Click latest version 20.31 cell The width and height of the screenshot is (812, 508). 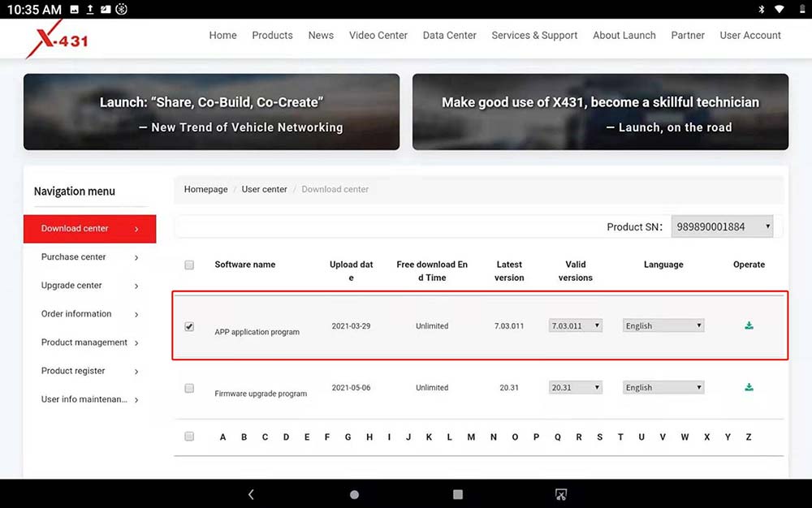[x=509, y=387]
